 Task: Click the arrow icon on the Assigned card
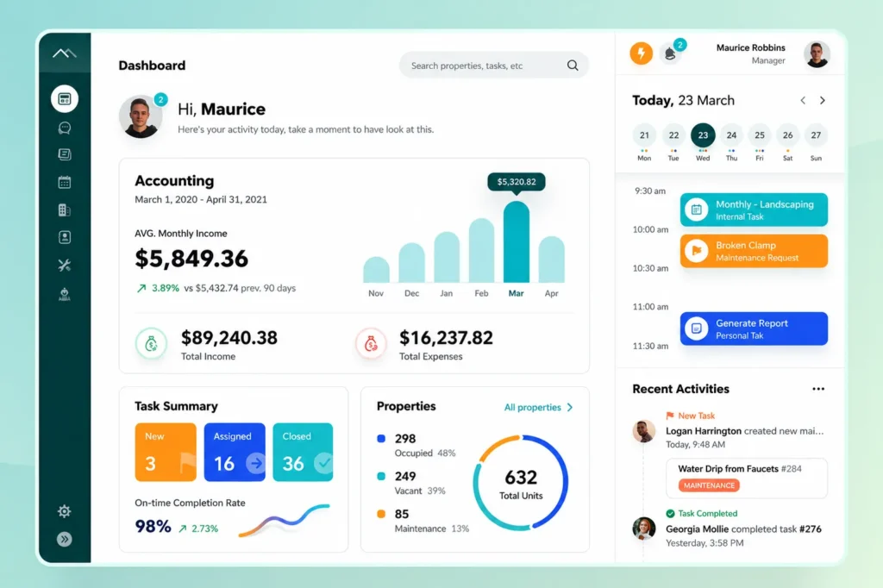[255, 463]
